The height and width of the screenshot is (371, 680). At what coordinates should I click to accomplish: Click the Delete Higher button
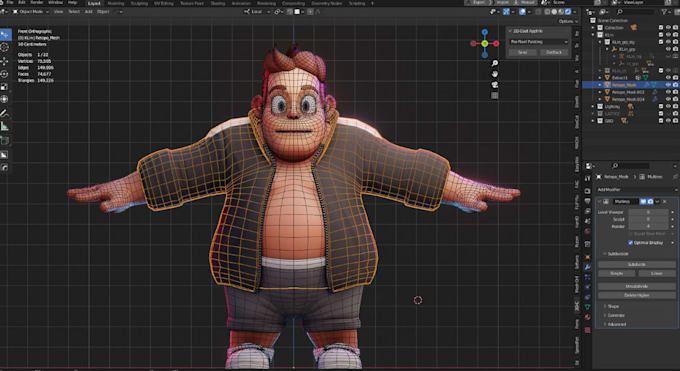pos(637,295)
